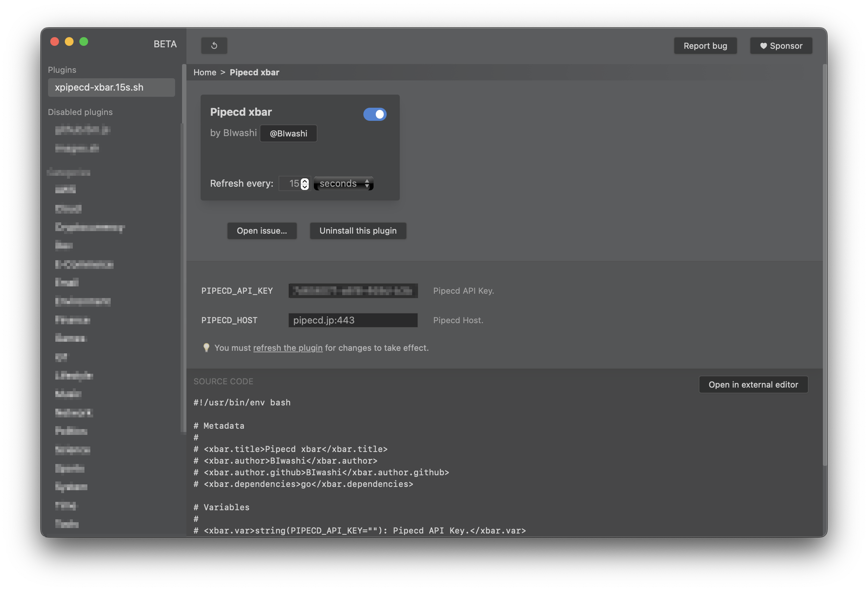The width and height of the screenshot is (868, 591).
Task: Open in external editor button
Action: pyautogui.click(x=753, y=385)
